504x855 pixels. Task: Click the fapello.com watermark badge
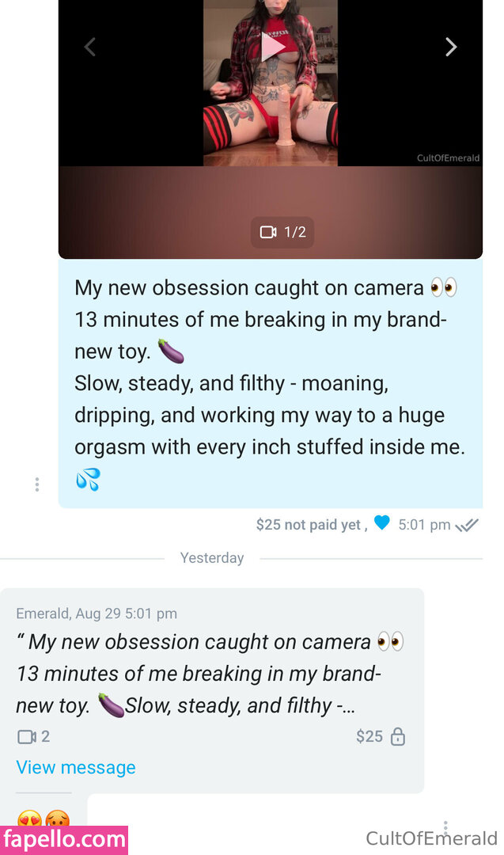click(64, 839)
